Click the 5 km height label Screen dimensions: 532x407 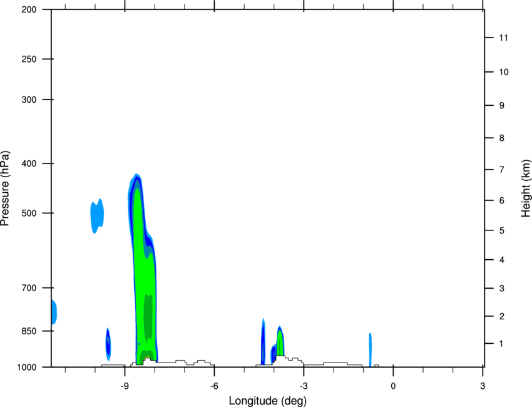pos(502,230)
